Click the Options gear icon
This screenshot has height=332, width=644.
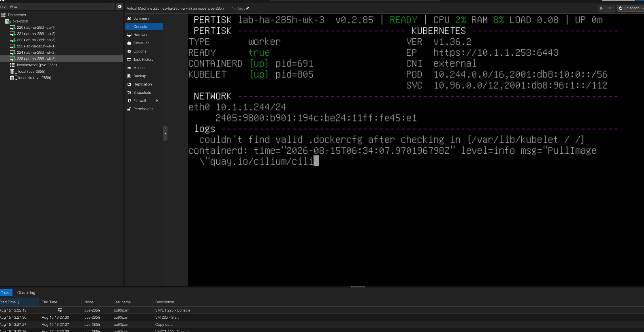pyautogui.click(x=129, y=51)
